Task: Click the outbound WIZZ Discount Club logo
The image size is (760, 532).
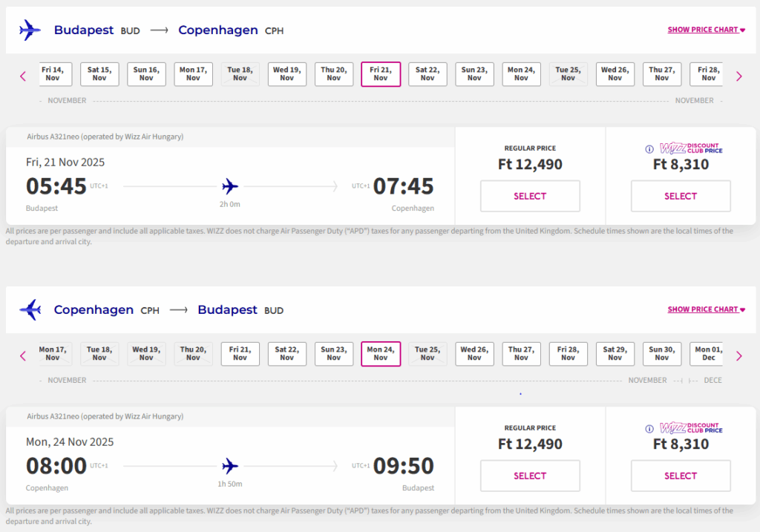Action: coord(690,148)
